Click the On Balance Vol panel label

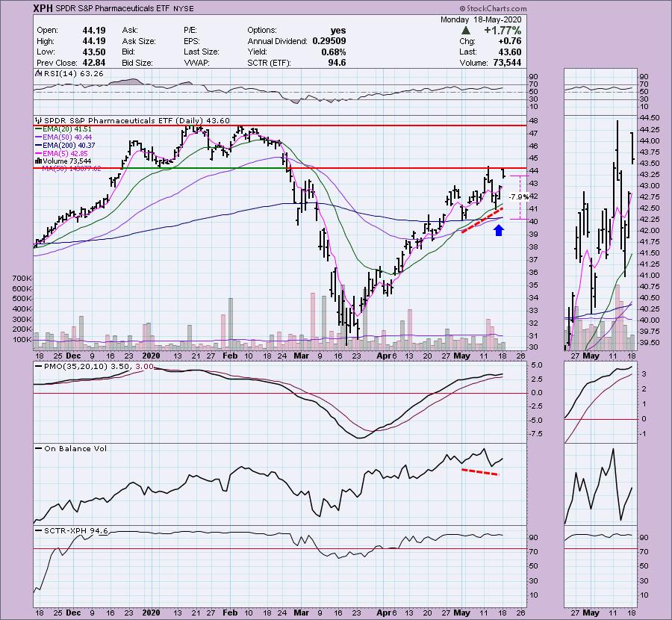(x=75, y=448)
